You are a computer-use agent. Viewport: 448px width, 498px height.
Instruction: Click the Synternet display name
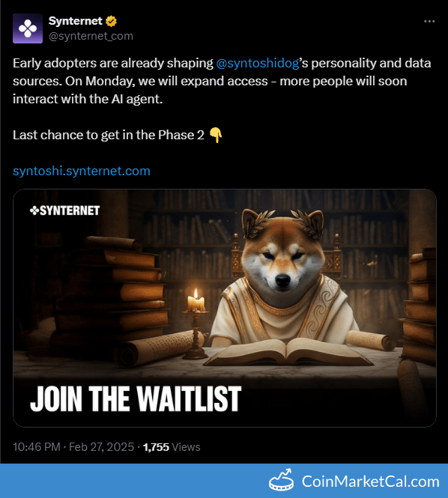point(76,21)
